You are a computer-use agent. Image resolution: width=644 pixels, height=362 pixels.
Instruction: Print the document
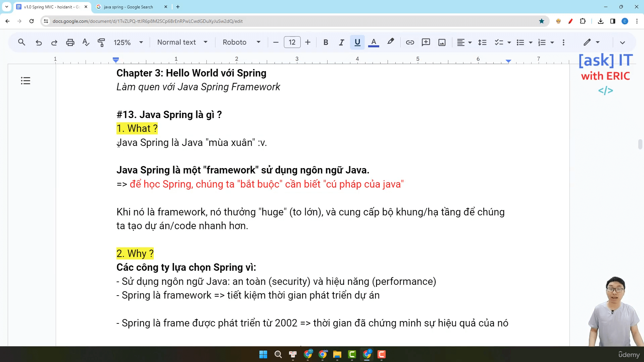click(x=70, y=42)
